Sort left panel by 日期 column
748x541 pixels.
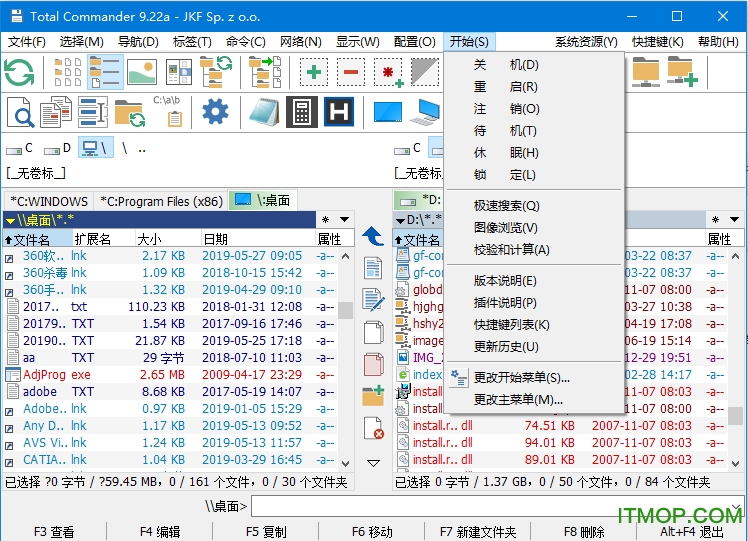pyautogui.click(x=258, y=239)
